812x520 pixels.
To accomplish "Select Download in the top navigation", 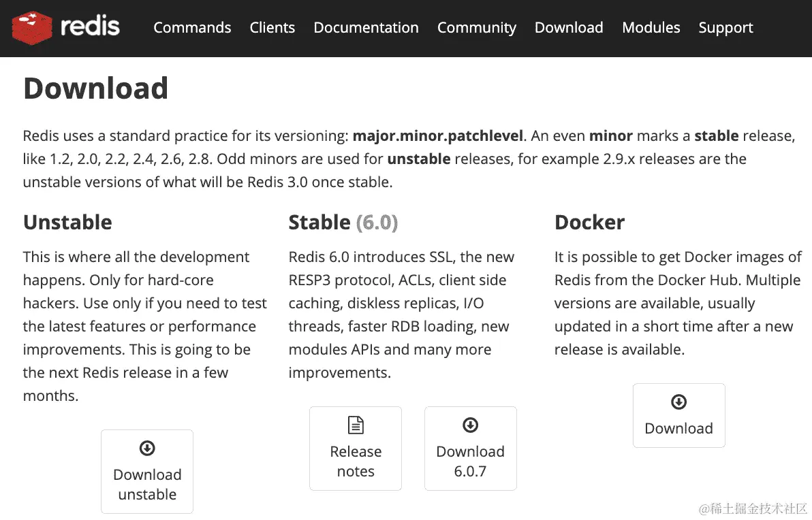I will pos(569,28).
